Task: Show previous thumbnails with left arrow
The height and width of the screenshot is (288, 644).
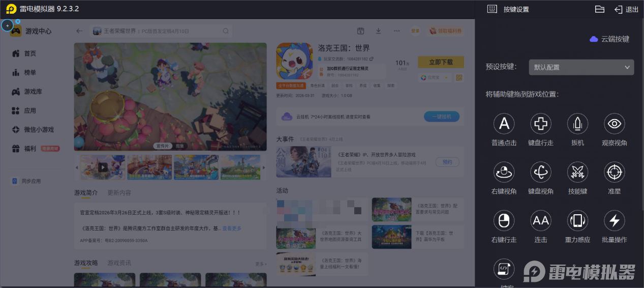Action: tap(77, 167)
